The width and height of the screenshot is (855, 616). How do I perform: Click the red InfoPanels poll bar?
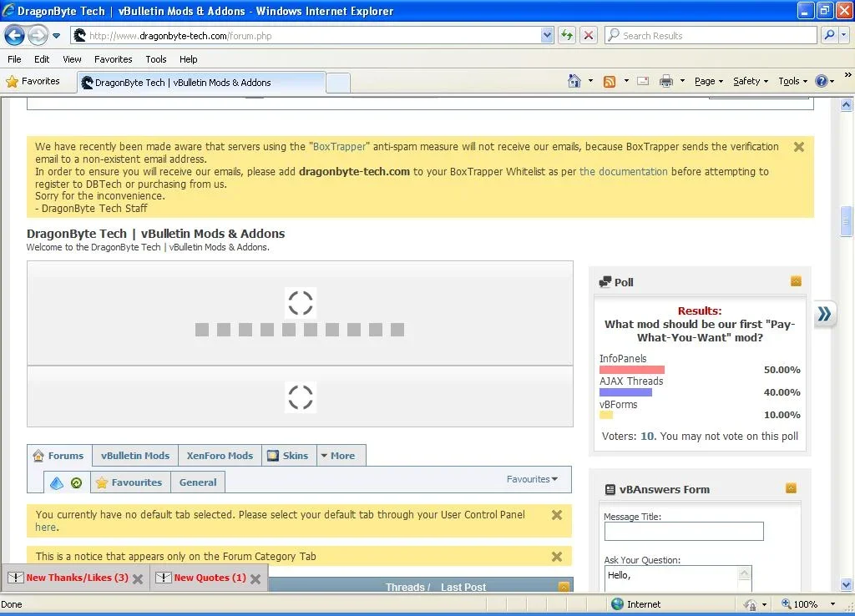point(632,370)
